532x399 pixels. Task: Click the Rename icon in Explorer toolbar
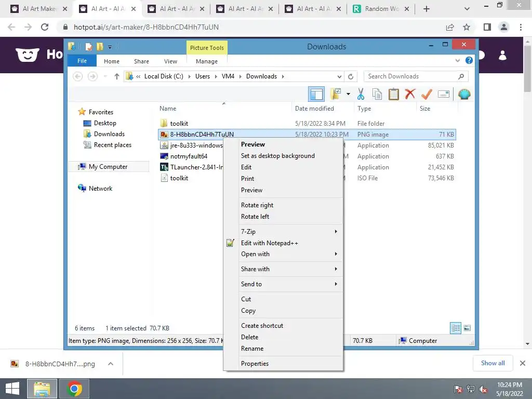(444, 94)
